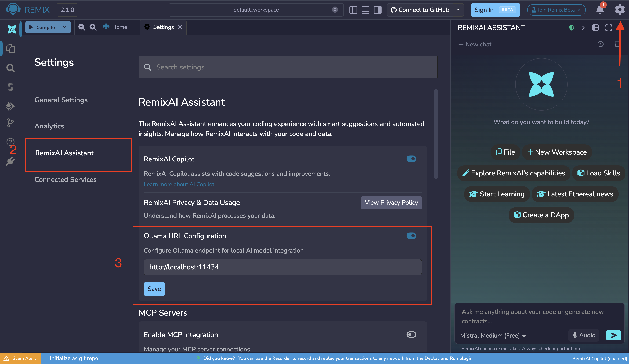
Task: Open the Deploy and Run sidebar icon
Action: 10,106
